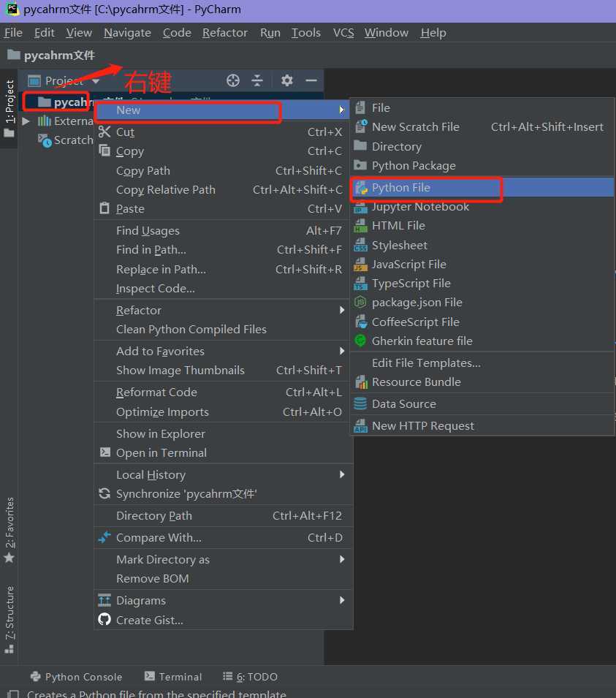Expand the Refactor submenu arrow
The width and height of the screenshot is (616, 698).
click(x=342, y=310)
